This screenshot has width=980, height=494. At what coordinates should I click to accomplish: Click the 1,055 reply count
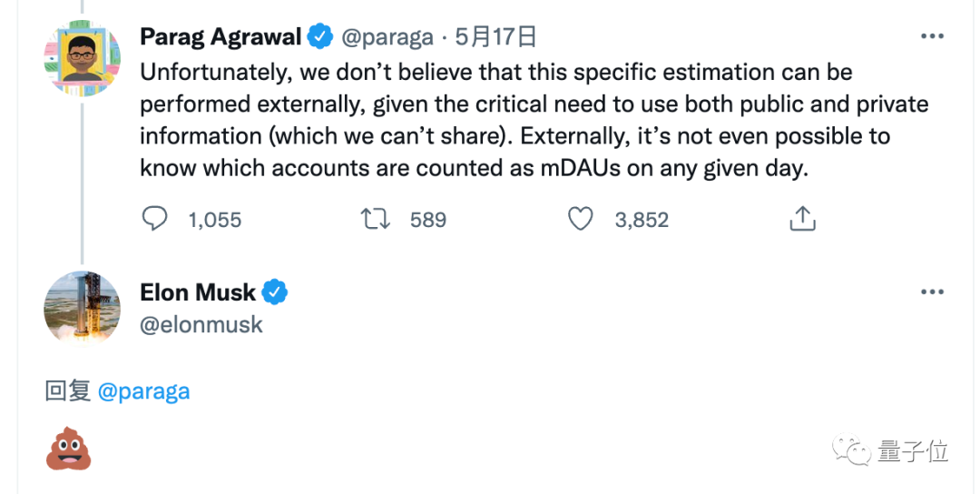[x=214, y=220]
